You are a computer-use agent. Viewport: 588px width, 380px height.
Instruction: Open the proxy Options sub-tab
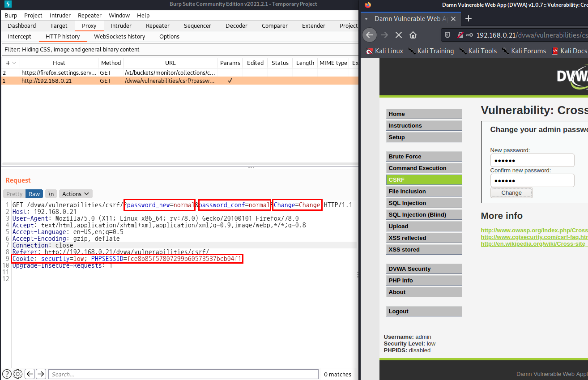(169, 36)
